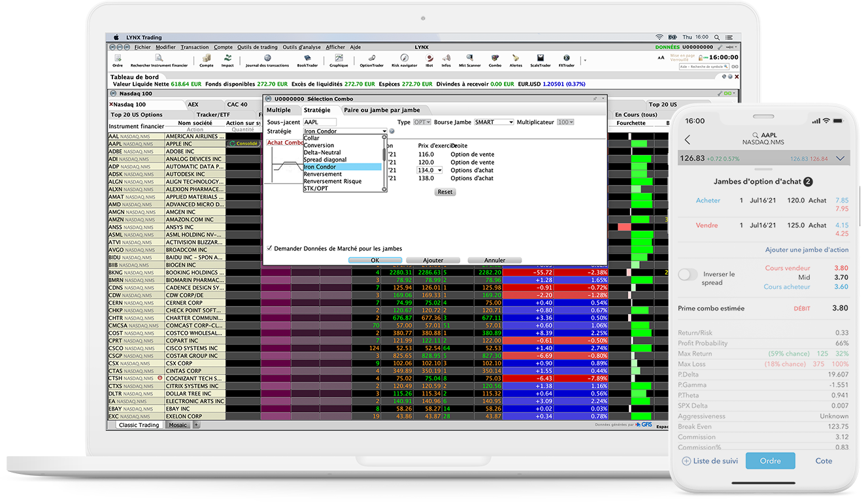The image size is (868, 502).
Task: Open the Combo tool in the toolbar
Action: pyautogui.click(x=495, y=61)
